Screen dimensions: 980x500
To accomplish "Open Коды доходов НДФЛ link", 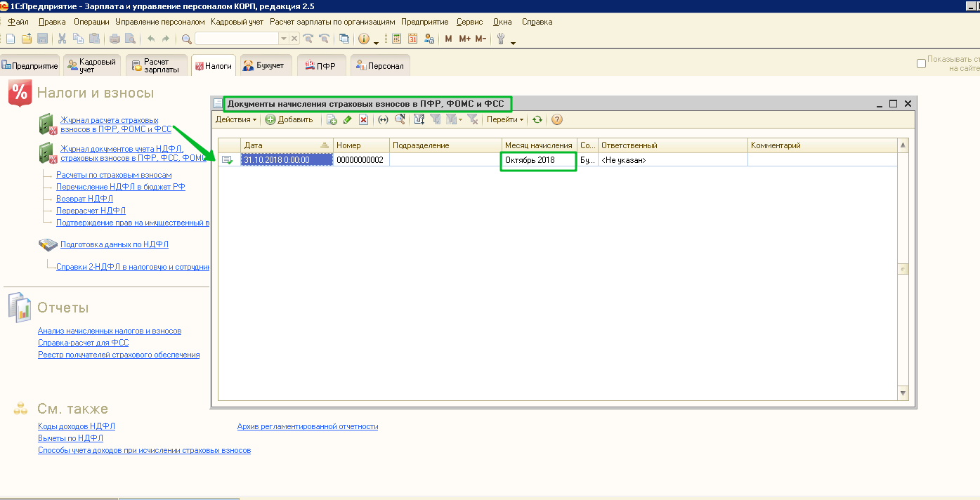I will [77, 426].
